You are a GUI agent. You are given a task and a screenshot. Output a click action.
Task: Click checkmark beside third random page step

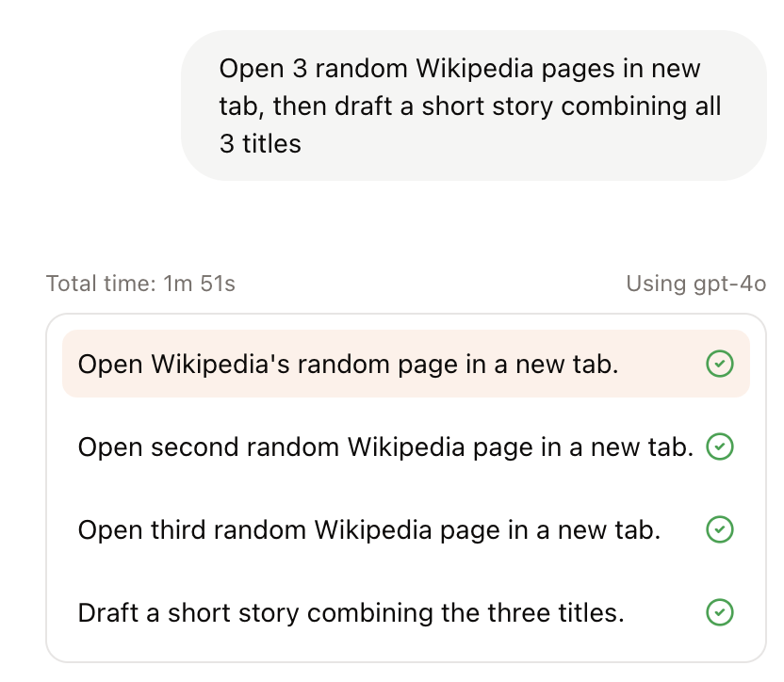[720, 529]
